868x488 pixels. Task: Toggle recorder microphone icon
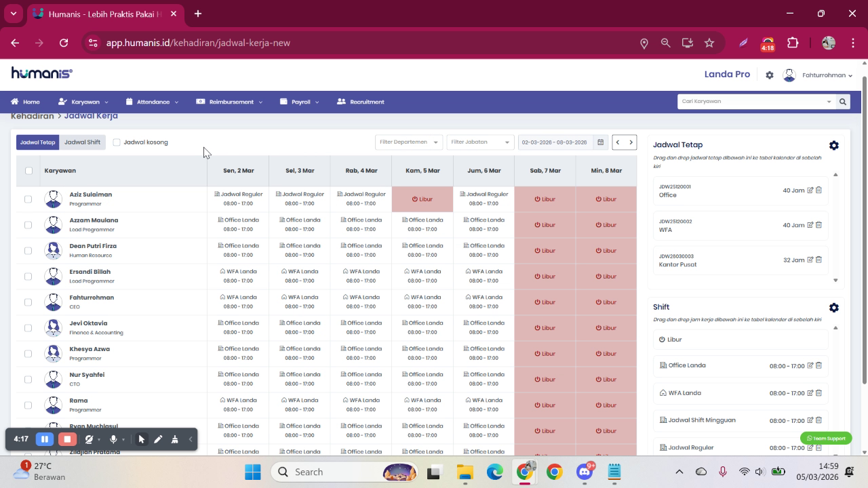coord(113,439)
